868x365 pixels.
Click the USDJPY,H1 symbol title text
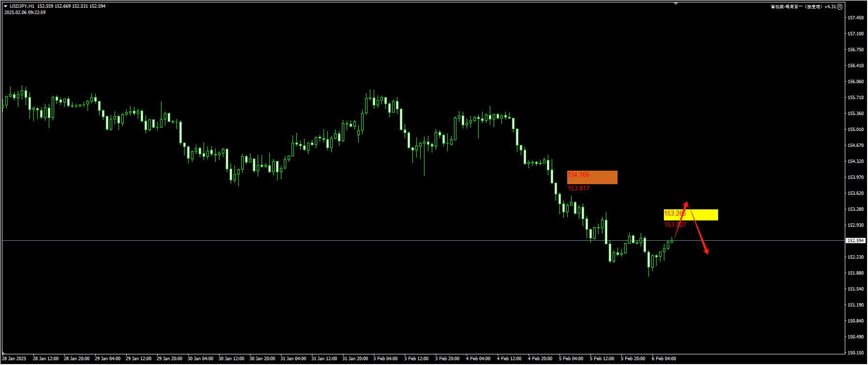point(22,6)
